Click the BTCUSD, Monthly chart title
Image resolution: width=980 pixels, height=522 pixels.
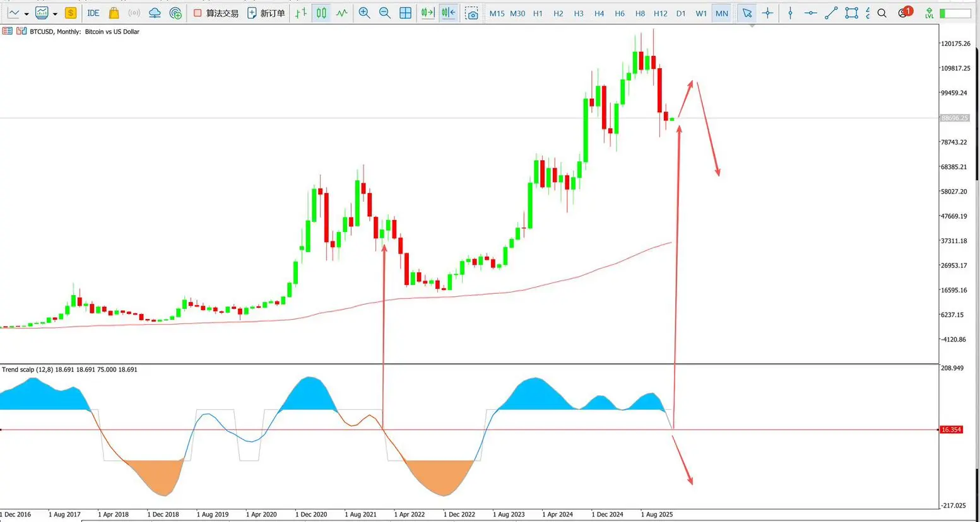[85, 32]
